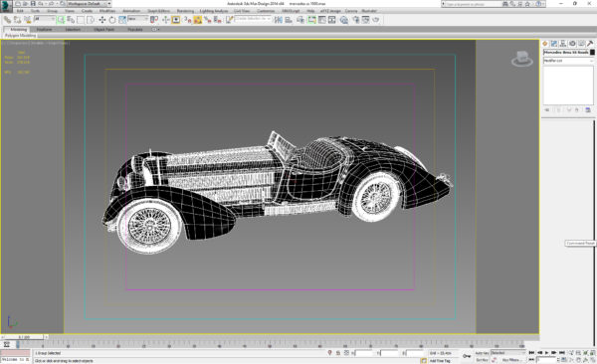Toggle Keyboard Shortcut Override
Viewport: 597px width, 364px height.
tap(175, 20)
